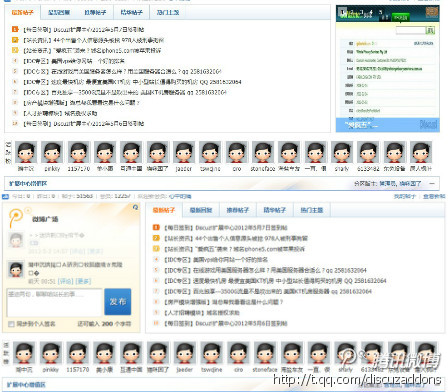The image size is (448, 392).
Task: Click pinkky's avatar in the upper member row
Action: 52,152
